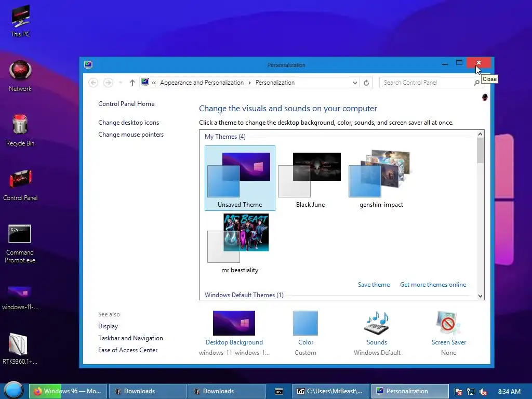Click the muted volume tray icon
532x399 pixels.
coord(483,392)
